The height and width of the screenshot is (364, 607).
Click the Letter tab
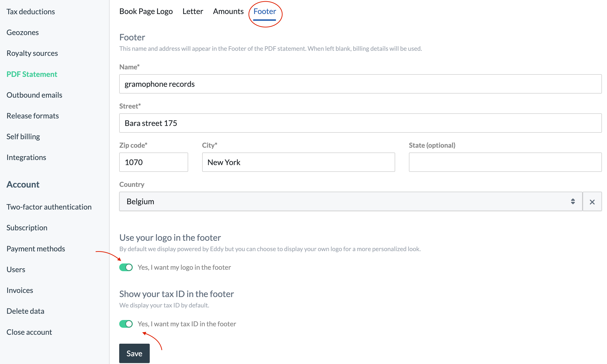click(192, 11)
